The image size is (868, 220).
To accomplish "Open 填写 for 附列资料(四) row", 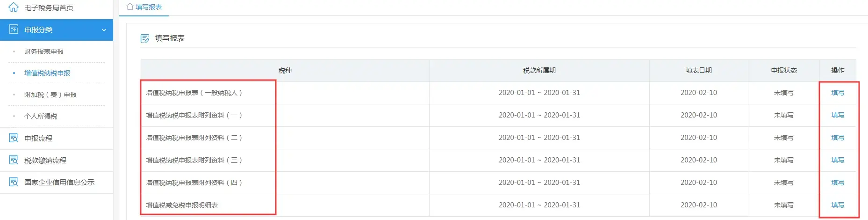I will pos(837,183).
